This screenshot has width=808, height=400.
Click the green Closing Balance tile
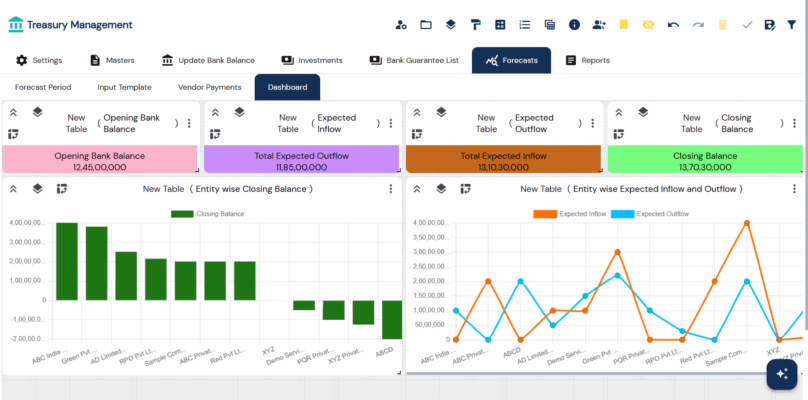click(705, 160)
